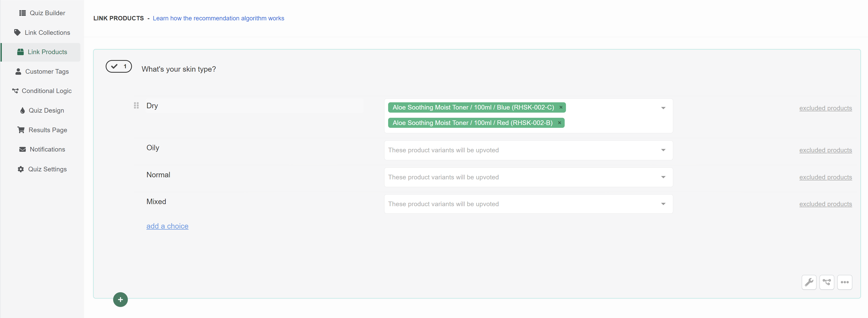Click in the Mixed product variants field
The height and width of the screenshot is (318, 868).
tap(528, 204)
